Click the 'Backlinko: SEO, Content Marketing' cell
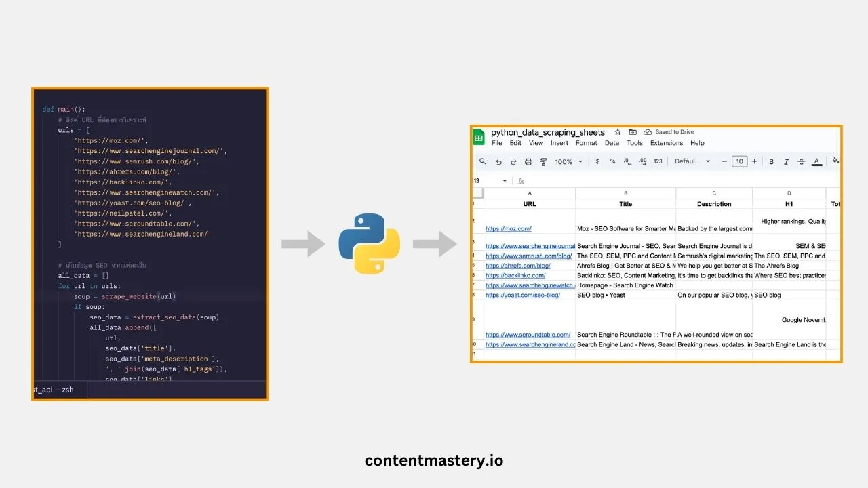 pyautogui.click(x=626, y=275)
